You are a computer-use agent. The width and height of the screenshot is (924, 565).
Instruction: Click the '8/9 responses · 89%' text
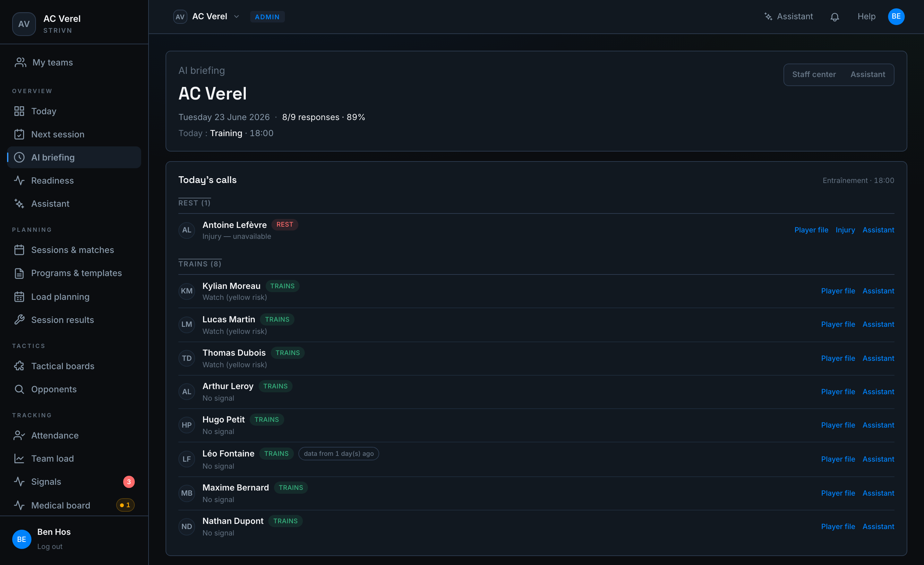tap(323, 117)
